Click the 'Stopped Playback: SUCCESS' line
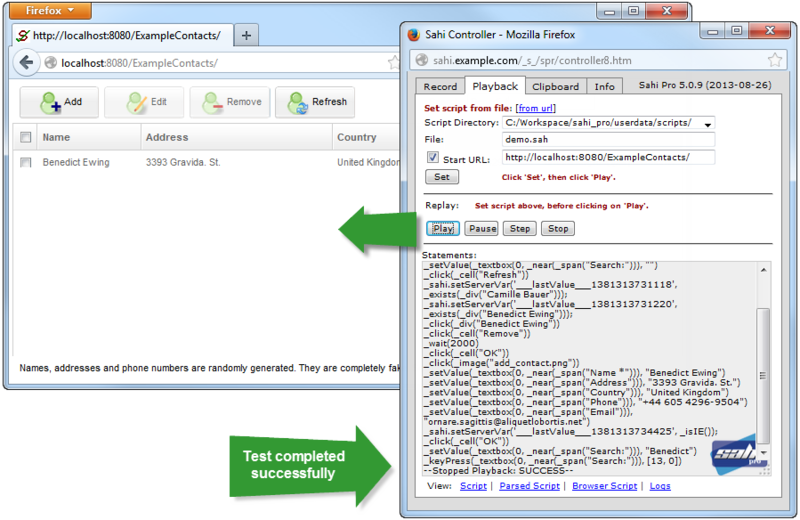The height and width of the screenshot is (520, 800). (498, 471)
